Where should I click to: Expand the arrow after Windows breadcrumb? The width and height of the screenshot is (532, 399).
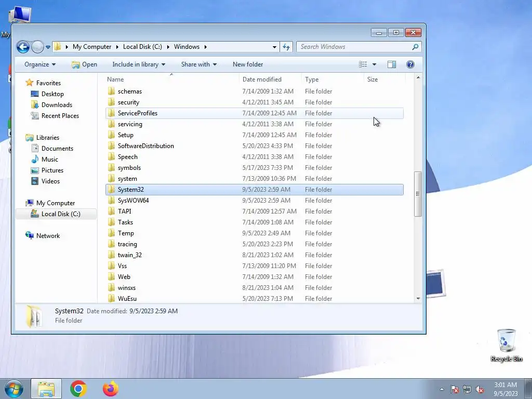(205, 47)
